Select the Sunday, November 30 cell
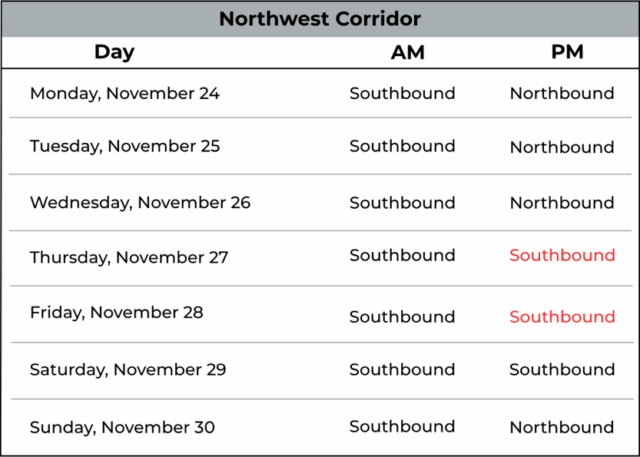Screen dimensions: 640x457 [x=122, y=427]
